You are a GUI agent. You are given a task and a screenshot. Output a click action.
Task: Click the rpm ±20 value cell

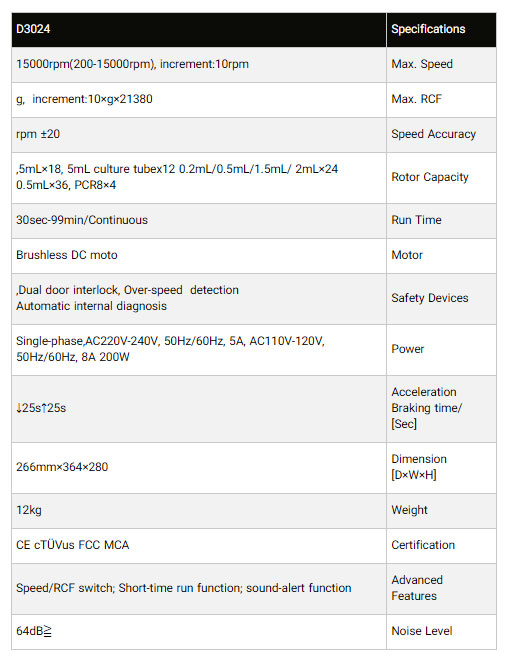(x=199, y=135)
